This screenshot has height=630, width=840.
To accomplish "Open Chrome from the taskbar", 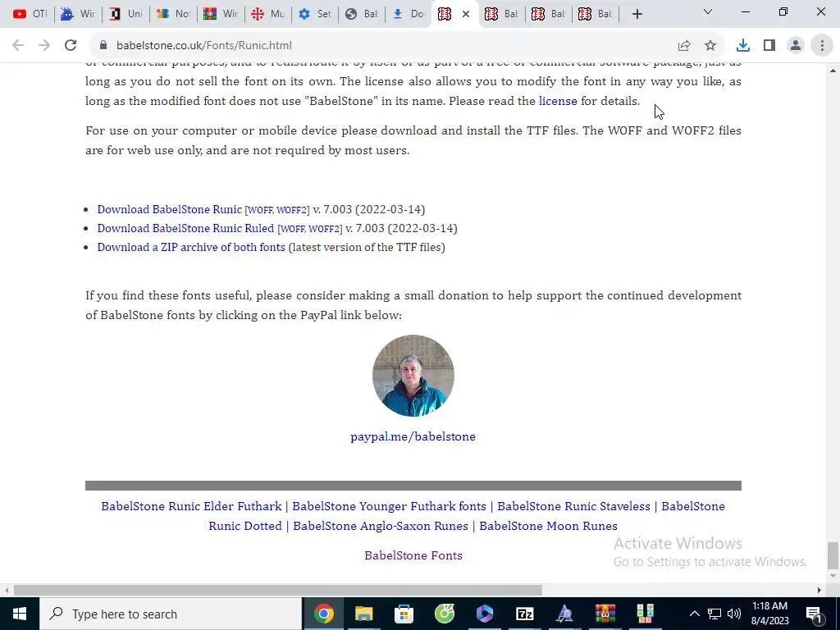I will [x=323, y=614].
